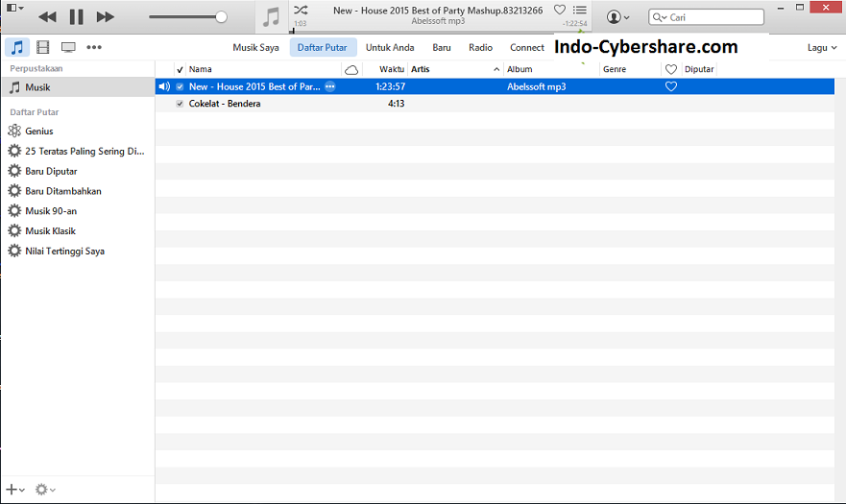Open the More libraries ellipsis
The height and width of the screenshot is (504, 846).
click(x=94, y=47)
